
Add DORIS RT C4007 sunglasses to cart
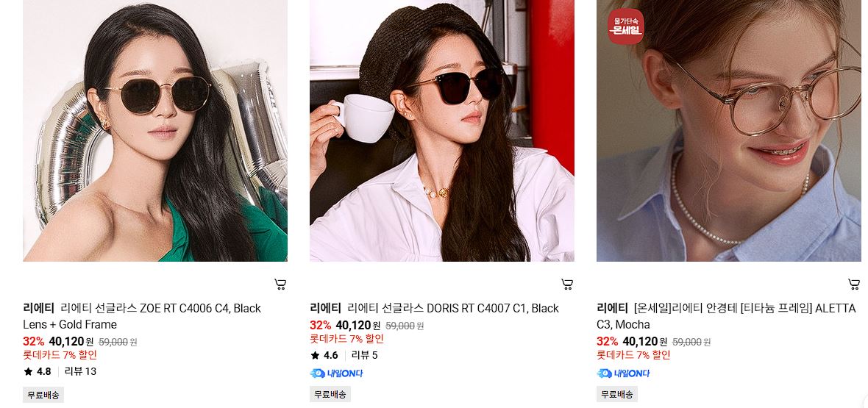567,284
